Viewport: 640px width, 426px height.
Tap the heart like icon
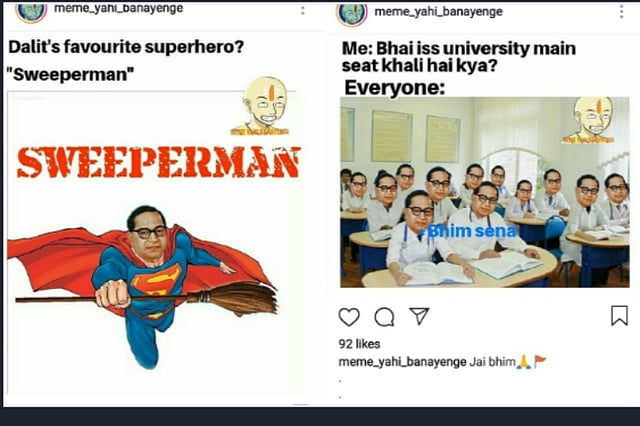pos(349,317)
